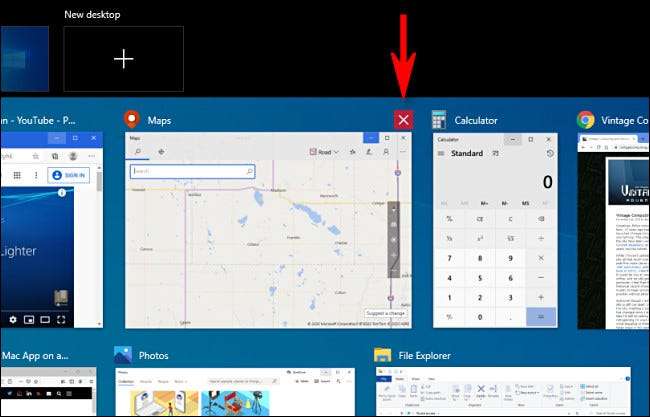Click the Directions icon in Maps toolbar
This screenshot has height=417, width=650.
(x=161, y=152)
